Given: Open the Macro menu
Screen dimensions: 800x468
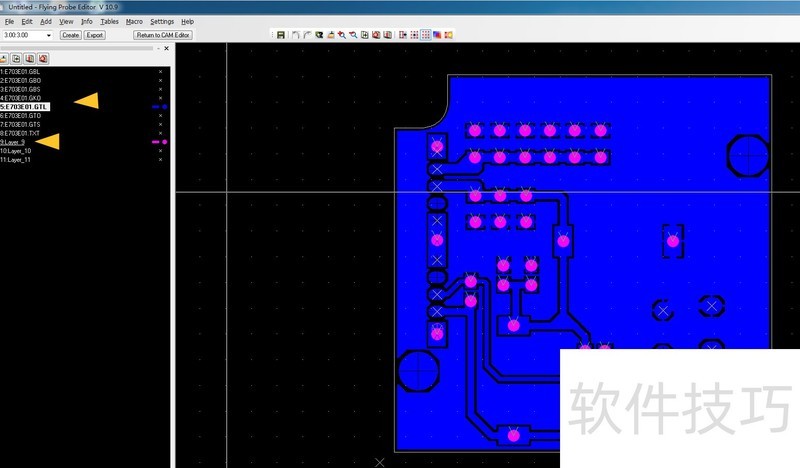Looking at the screenshot, I should tap(134, 21).
